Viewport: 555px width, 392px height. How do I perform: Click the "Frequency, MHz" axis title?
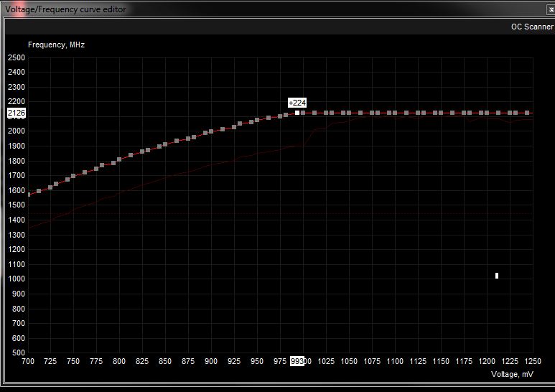56,45
